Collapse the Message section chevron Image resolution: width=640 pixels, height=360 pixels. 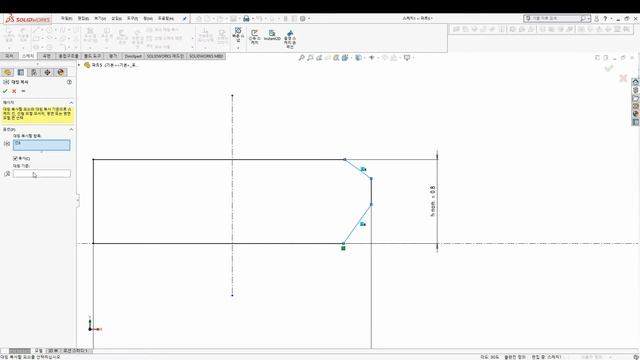(x=71, y=102)
